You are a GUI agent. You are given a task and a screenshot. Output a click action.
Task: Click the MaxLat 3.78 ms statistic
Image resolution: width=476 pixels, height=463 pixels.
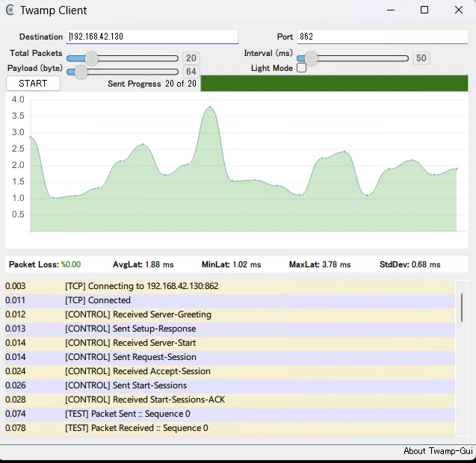tap(320, 264)
